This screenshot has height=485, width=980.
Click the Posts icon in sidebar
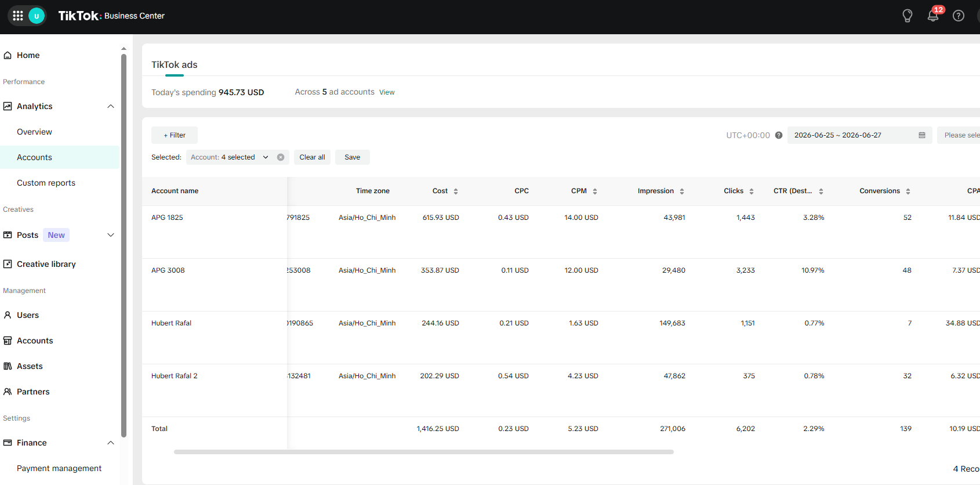(8, 235)
